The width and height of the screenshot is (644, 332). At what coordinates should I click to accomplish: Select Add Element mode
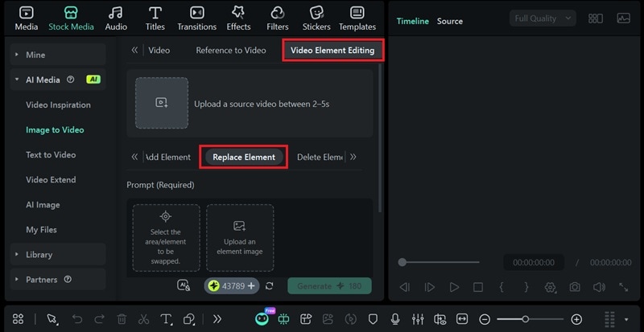click(168, 158)
